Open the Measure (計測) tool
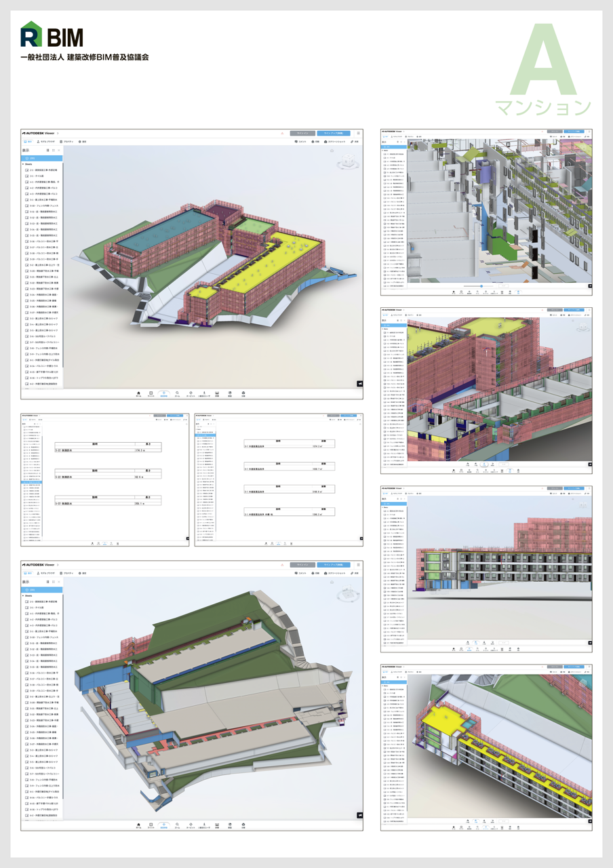Screen dimensions: 613x868 217,392
